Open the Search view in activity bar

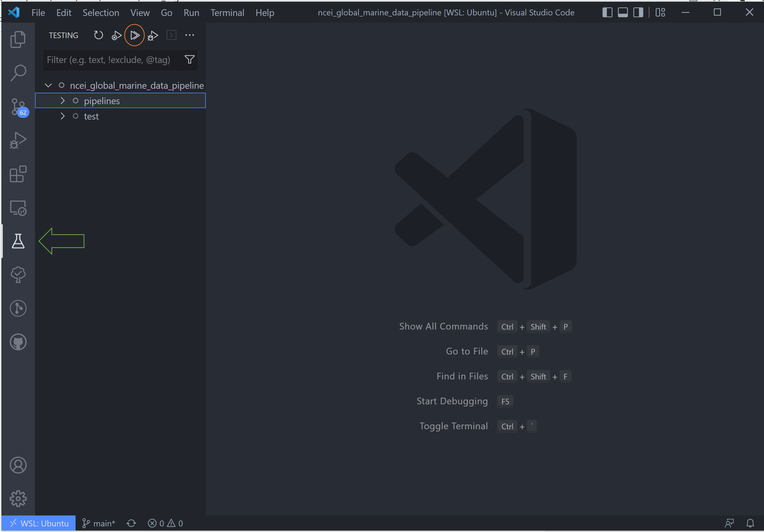click(x=18, y=73)
